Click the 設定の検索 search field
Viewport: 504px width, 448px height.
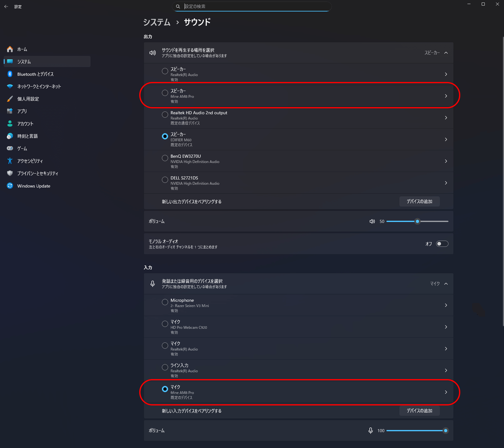pyautogui.click(x=254, y=7)
